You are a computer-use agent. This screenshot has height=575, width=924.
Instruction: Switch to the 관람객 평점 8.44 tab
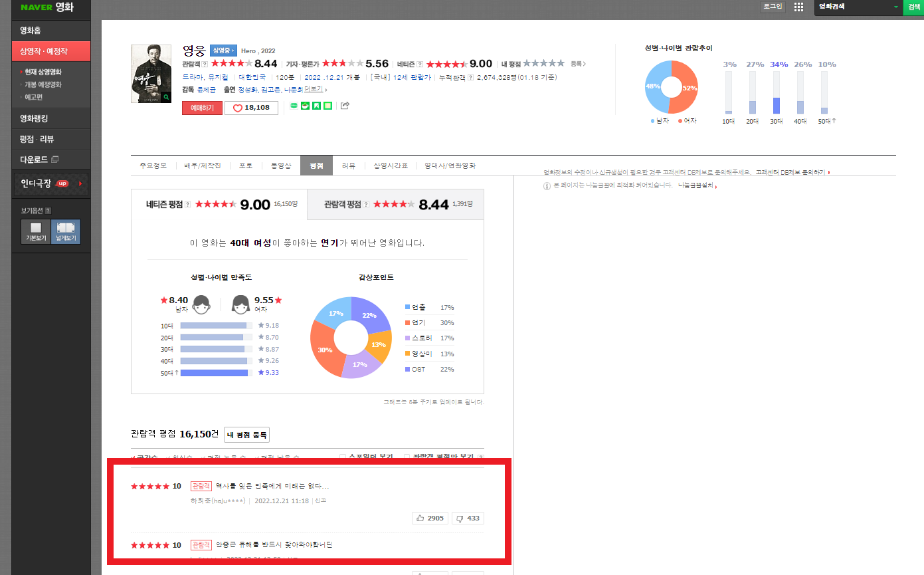click(395, 205)
